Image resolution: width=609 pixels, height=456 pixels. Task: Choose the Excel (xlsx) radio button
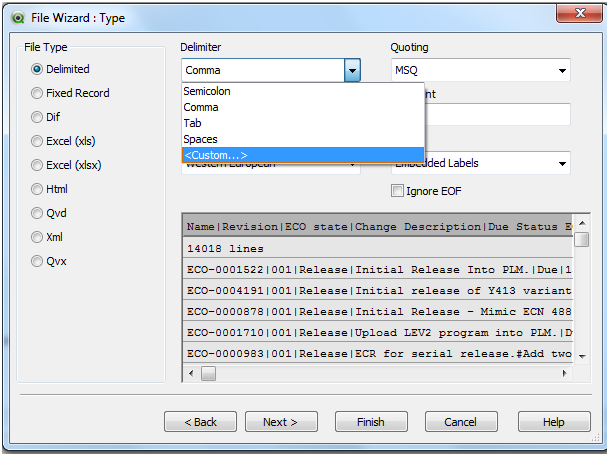pos(38,165)
